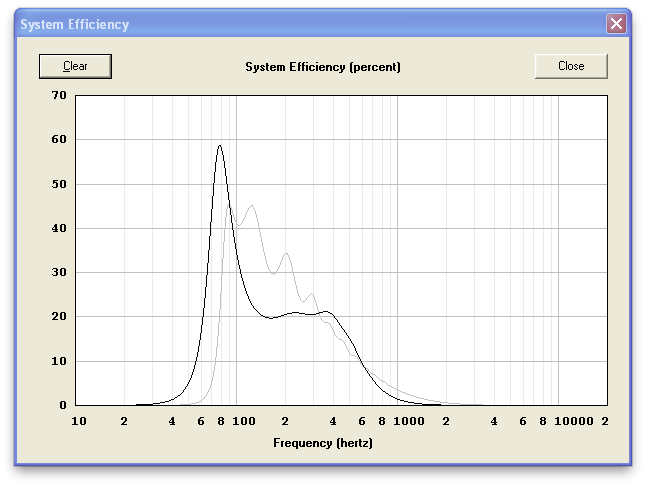This screenshot has height=486, width=646.
Task: Click the 60 value on the vertical axis
Action: click(x=59, y=139)
